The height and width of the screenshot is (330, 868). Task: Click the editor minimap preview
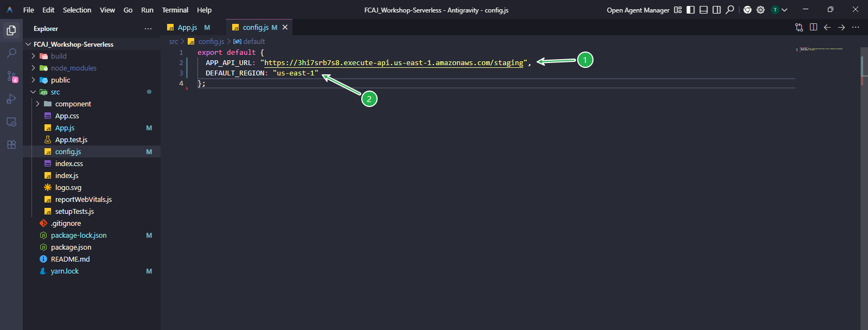[x=820, y=49]
